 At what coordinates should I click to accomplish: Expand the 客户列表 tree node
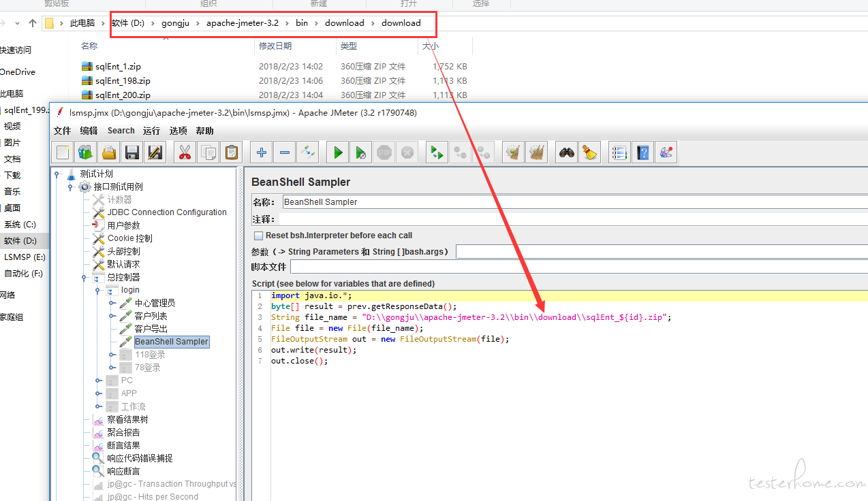[x=112, y=317]
